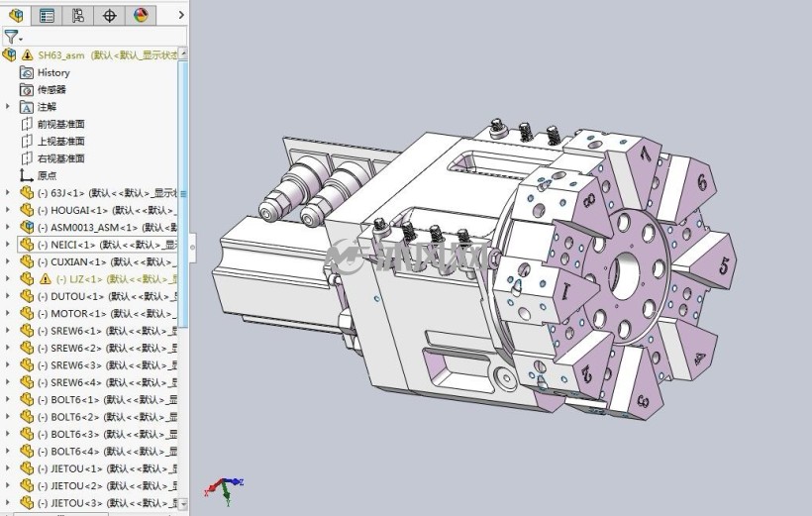This screenshot has width=812, height=516.
Task: Click the 注解 annotations icon
Action: pyautogui.click(x=27, y=107)
